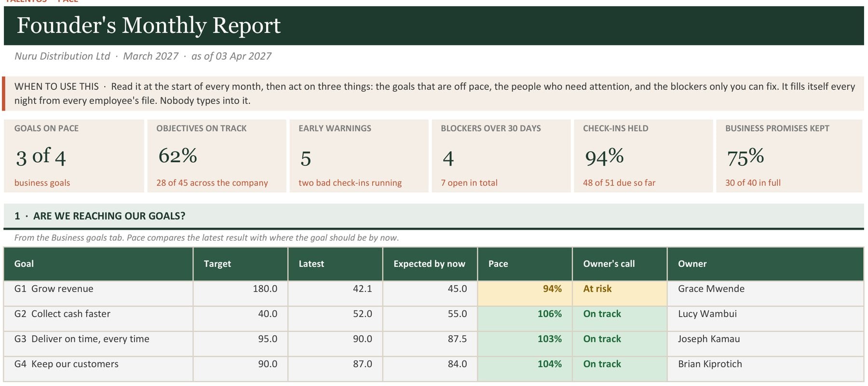The width and height of the screenshot is (868, 386).
Task: Click the Latest column header
Action: coord(335,264)
